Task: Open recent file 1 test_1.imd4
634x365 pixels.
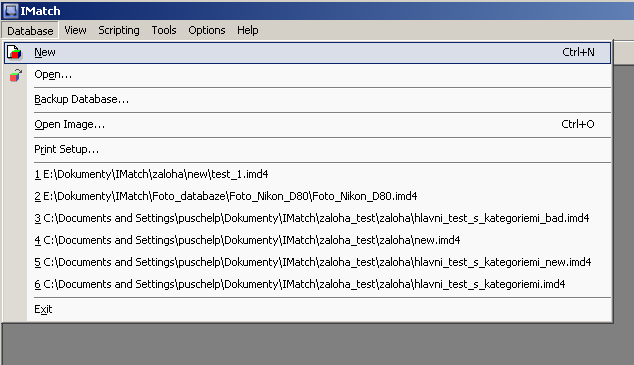Action: 307,175
